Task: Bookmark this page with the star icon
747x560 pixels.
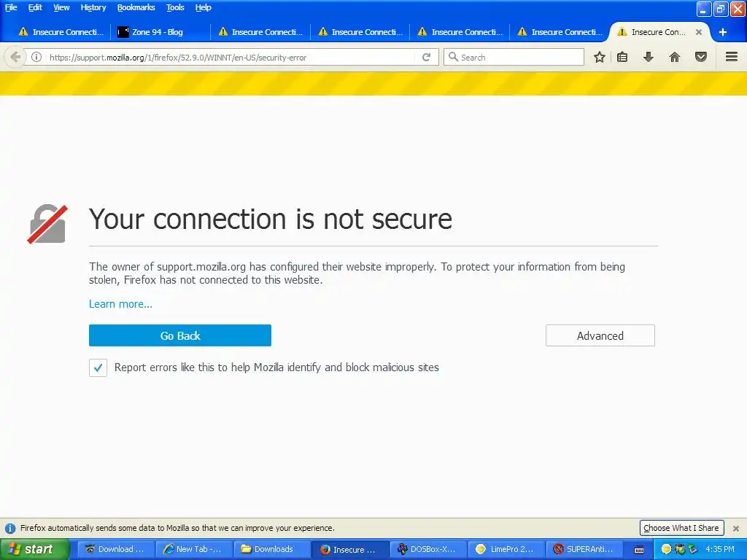Action: [x=600, y=57]
